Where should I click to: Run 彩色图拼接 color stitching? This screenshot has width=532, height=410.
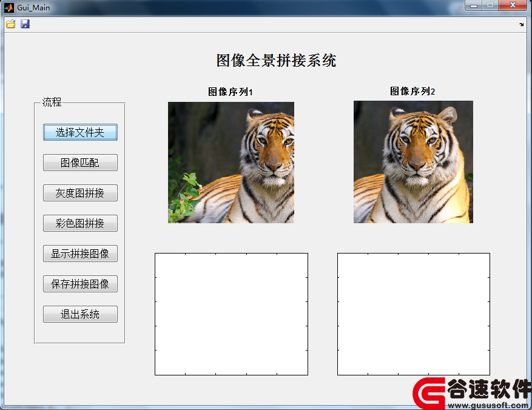tap(80, 223)
